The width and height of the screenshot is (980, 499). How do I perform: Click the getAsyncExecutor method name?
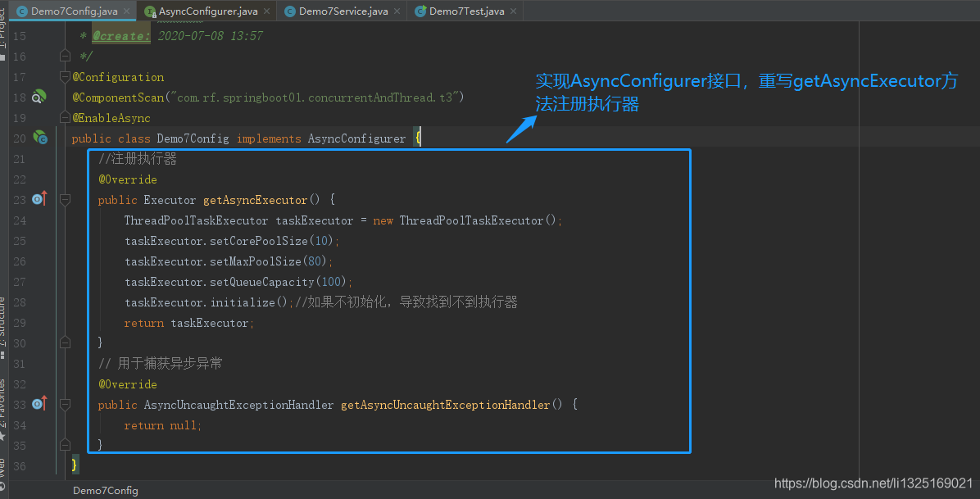(x=255, y=200)
